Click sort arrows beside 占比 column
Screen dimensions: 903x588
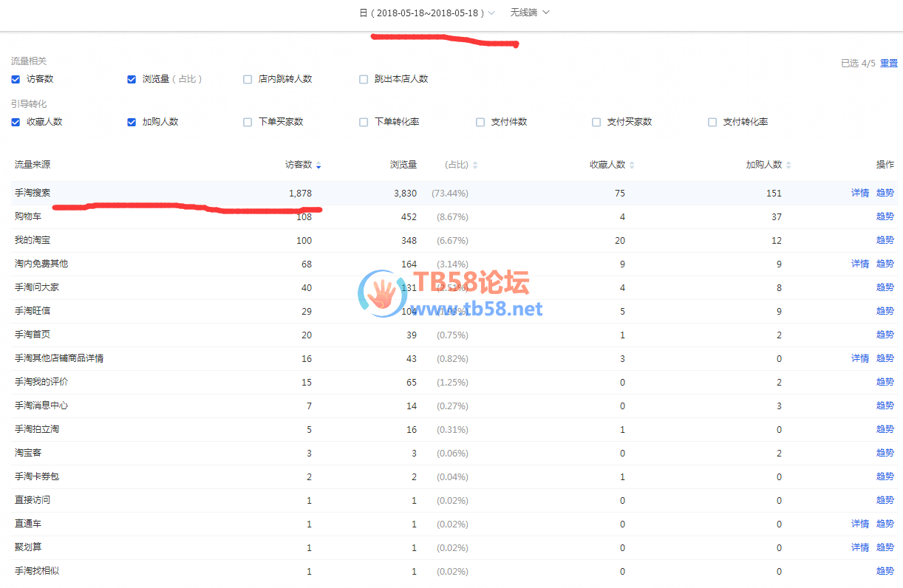(475, 165)
